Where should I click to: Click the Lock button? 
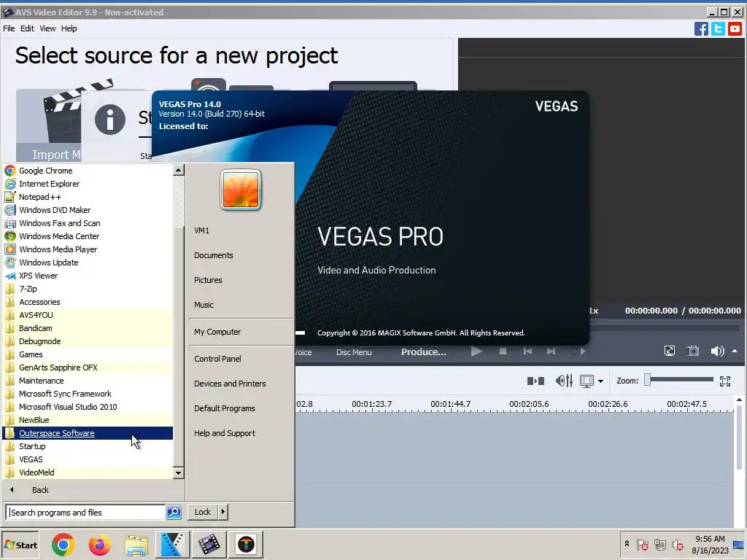coord(203,512)
